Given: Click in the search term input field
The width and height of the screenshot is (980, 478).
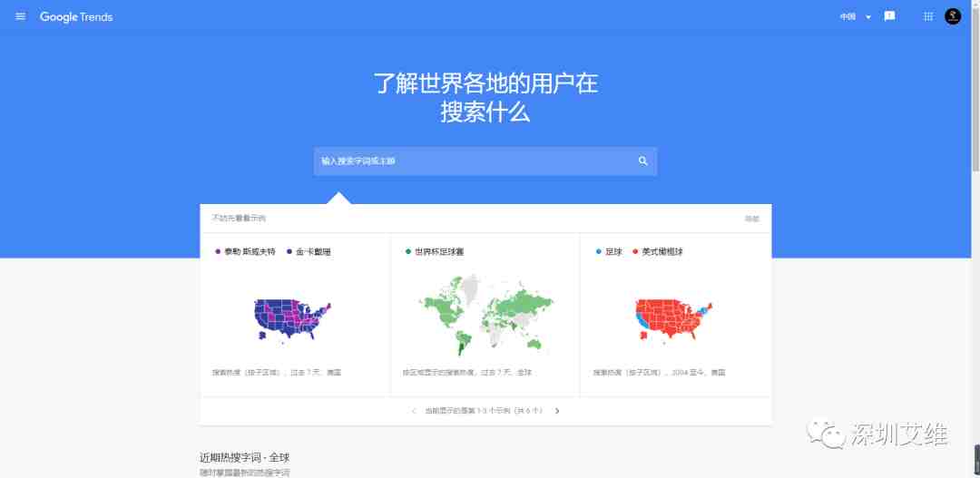Looking at the screenshot, I should [x=472, y=161].
